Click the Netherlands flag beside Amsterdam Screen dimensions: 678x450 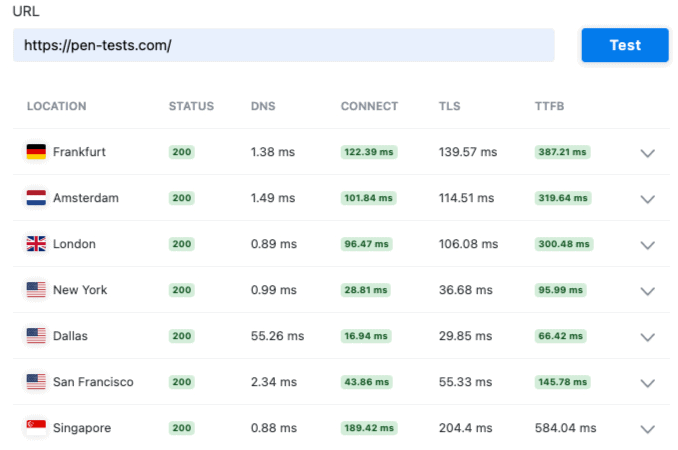36,198
